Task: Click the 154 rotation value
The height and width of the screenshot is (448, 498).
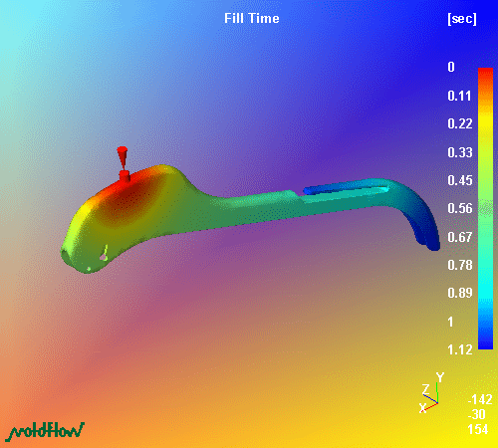Action: point(478,429)
